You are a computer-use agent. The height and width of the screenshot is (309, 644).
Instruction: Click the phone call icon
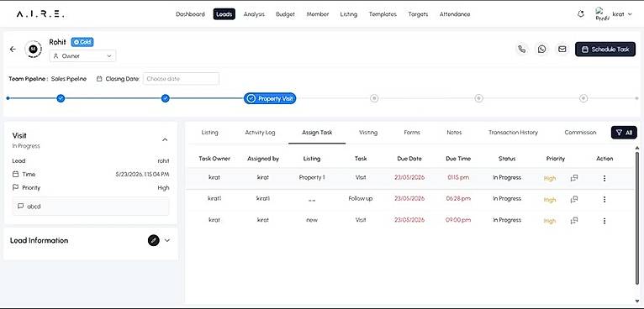click(x=522, y=50)
